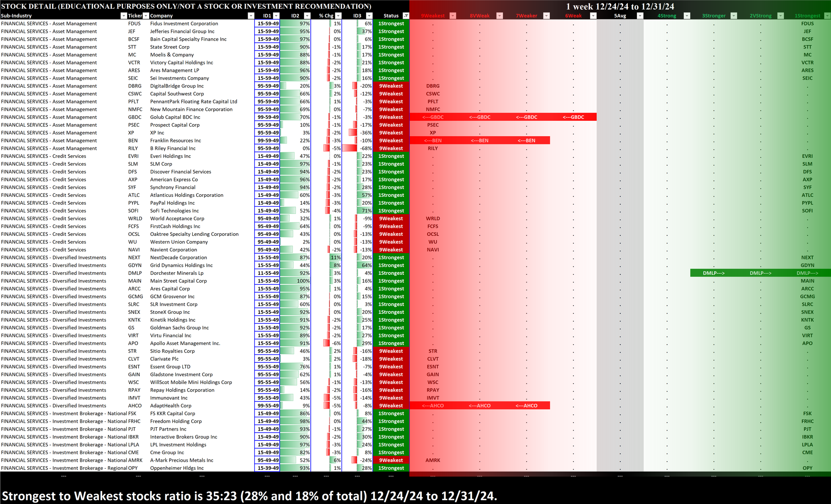Select the AMRK entry in 9Weakest column
831x504 pixels.
click(x=433, y=460)
